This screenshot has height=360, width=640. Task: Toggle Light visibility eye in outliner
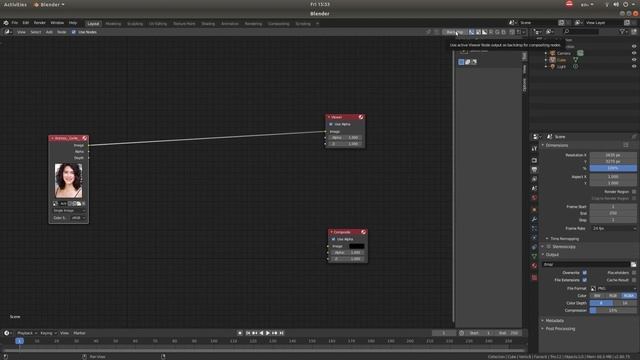pos(634,66)
